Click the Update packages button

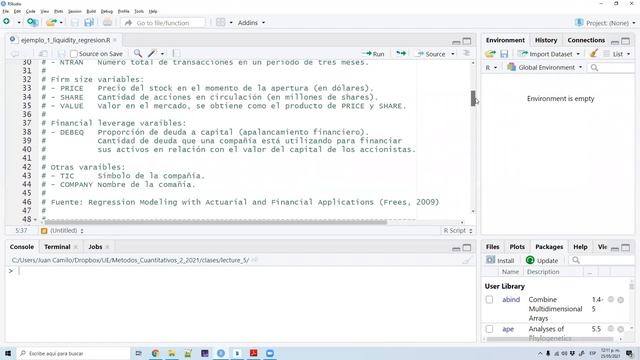tap(542, 260)
